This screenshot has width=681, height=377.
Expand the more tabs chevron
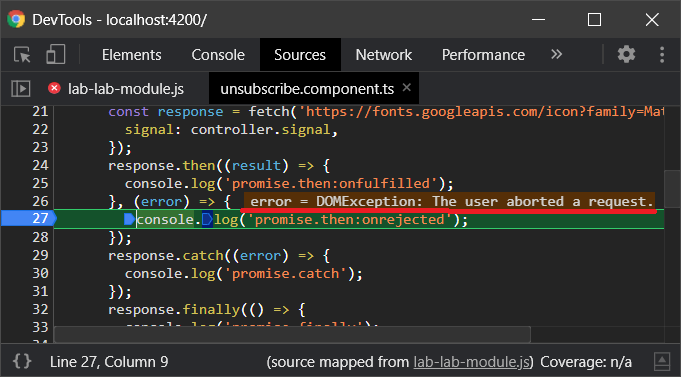556,54
